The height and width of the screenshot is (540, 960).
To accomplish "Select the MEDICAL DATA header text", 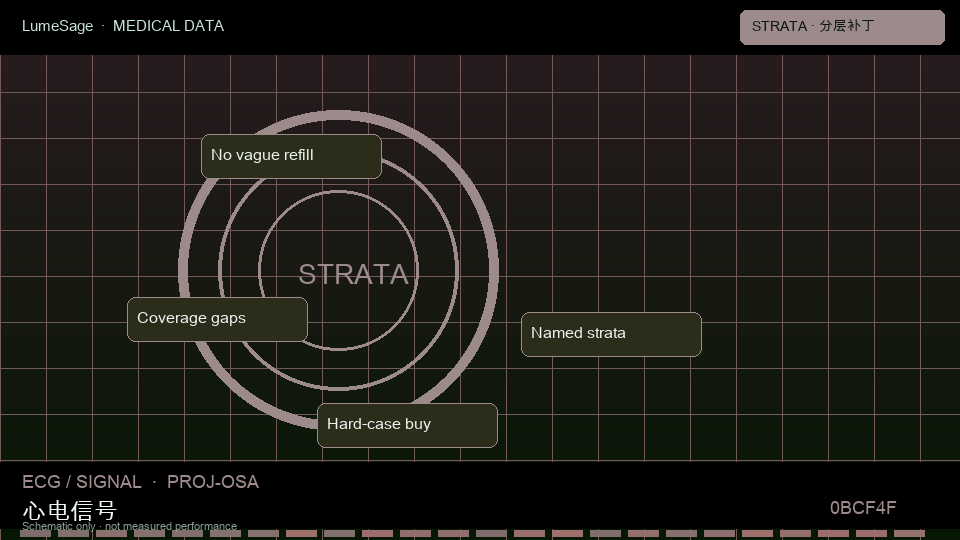I will pos(168,26).
